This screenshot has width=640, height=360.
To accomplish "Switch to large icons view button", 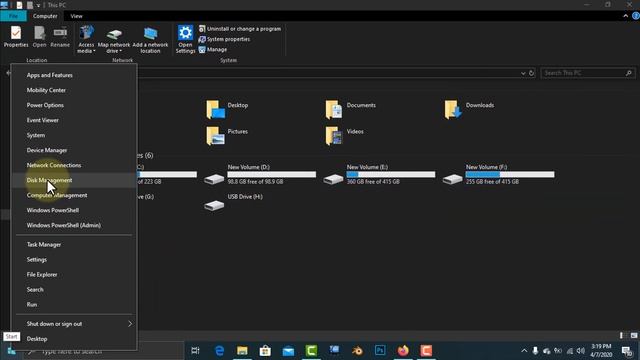I will click(x=634, y=336).
